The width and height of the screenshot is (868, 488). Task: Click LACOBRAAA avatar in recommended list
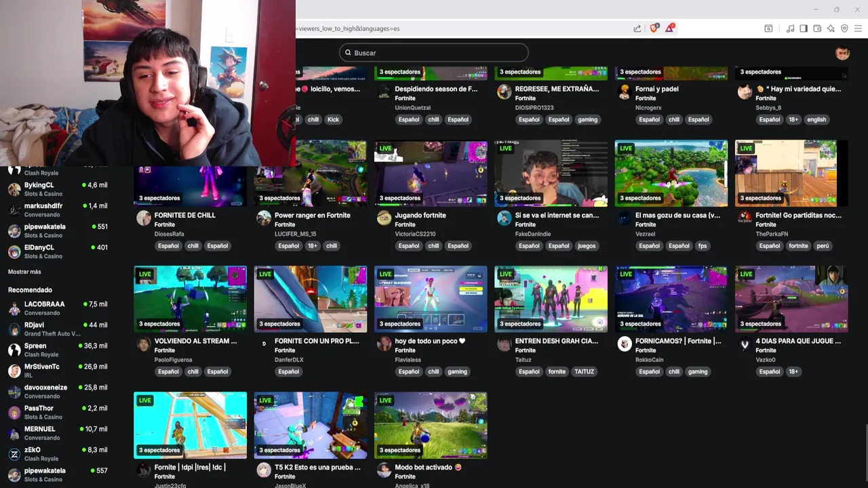tap(14, 308)
